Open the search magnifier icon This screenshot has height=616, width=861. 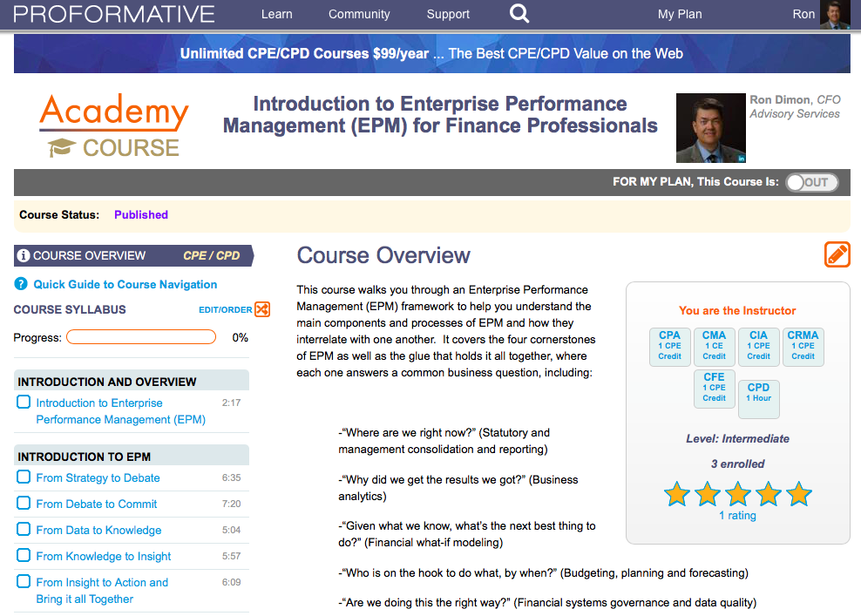[519, 13]
